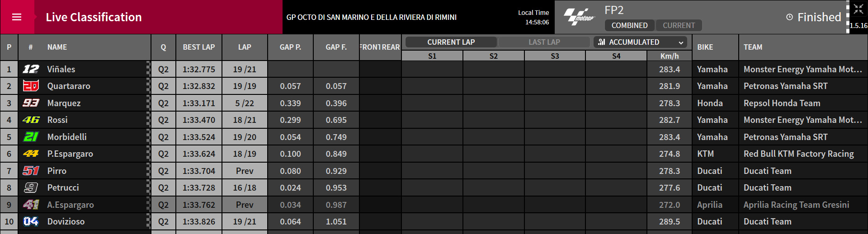Image resolution: width=868 pixels, height=234 pixels.
Task: Sort by BEST LAP column header
Action: coord(199,47)
